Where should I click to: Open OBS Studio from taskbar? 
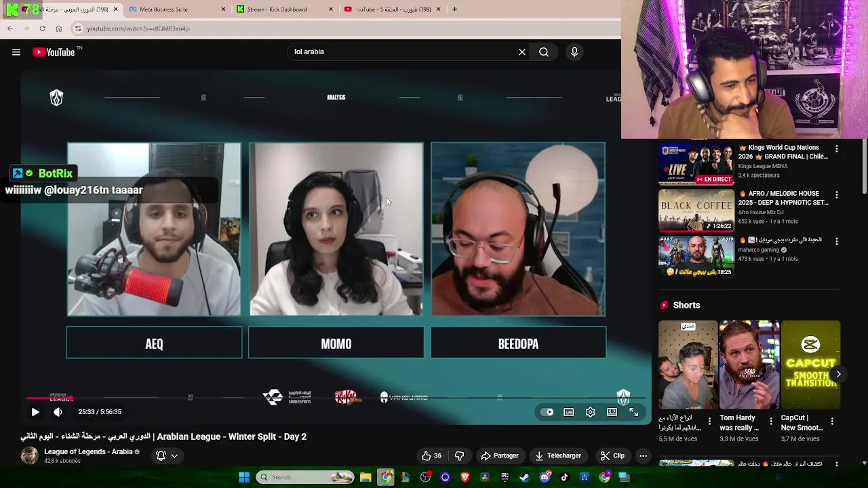[x=425, y=477]
